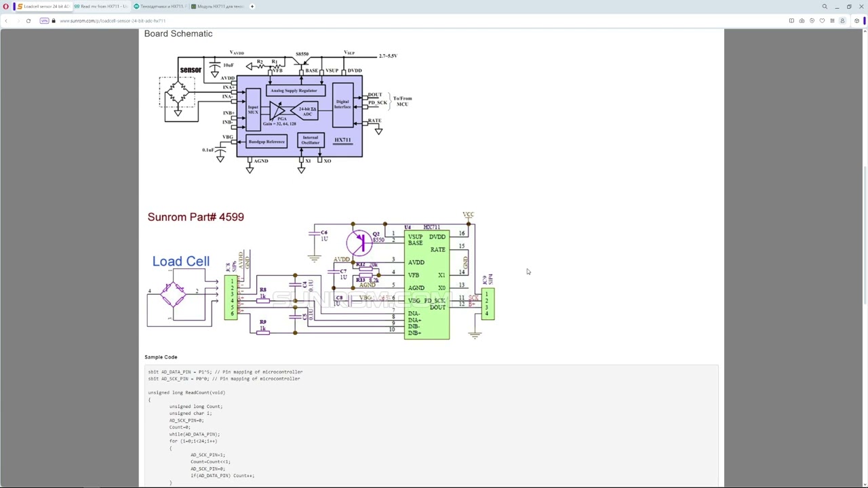Viewport: 868px width, 488px height.
Task: Restore down the browser window
Action: point(849,7)
